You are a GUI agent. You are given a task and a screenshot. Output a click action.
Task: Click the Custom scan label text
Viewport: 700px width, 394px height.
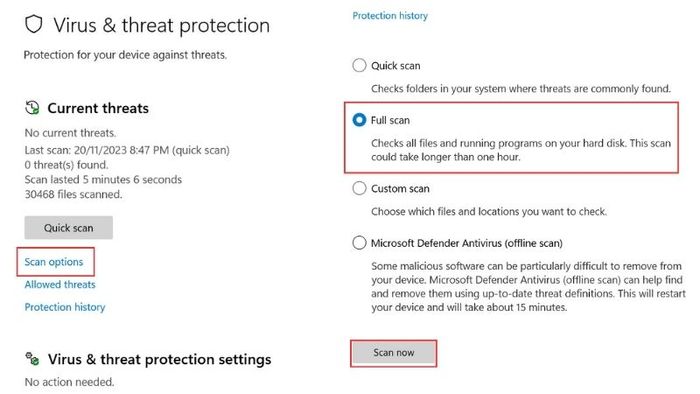(400, 188)
